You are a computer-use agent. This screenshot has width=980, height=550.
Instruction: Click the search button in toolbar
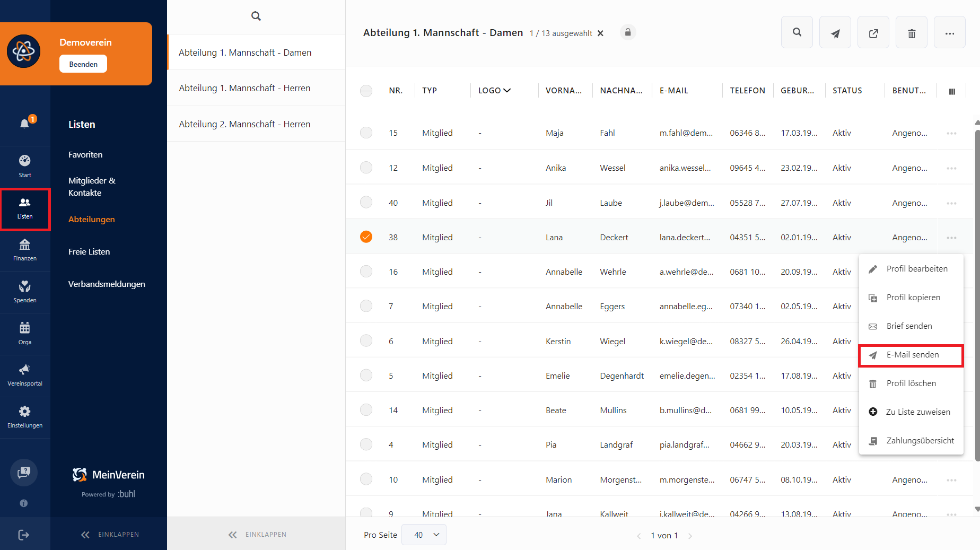tap(797, 32)
